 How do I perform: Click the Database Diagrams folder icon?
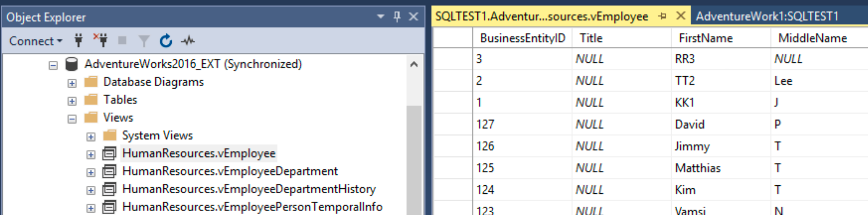point(91,82)
